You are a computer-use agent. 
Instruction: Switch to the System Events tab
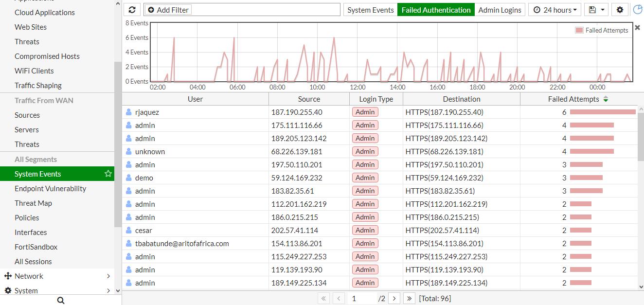[x=370, y=10]
